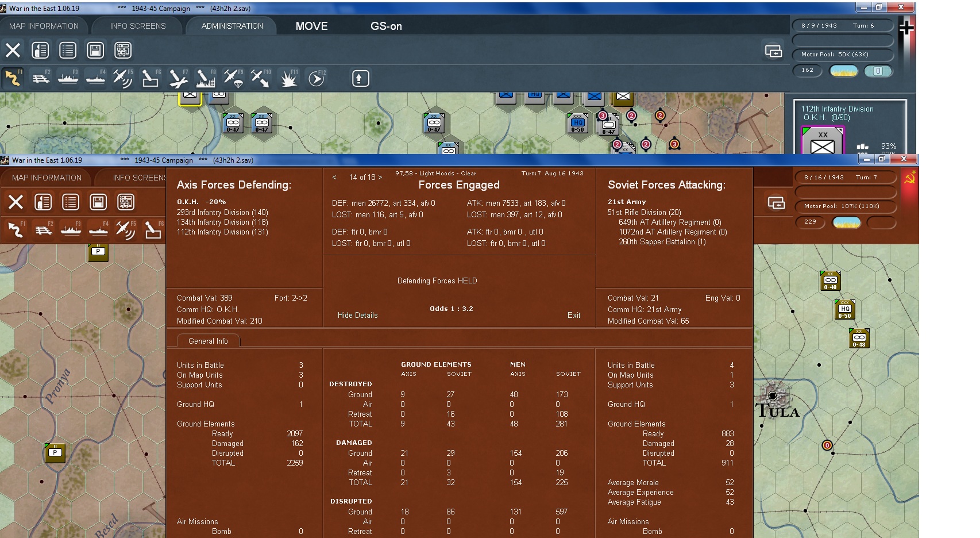
Task: Click the weather icon in the blue window
Action: point(844,71)
